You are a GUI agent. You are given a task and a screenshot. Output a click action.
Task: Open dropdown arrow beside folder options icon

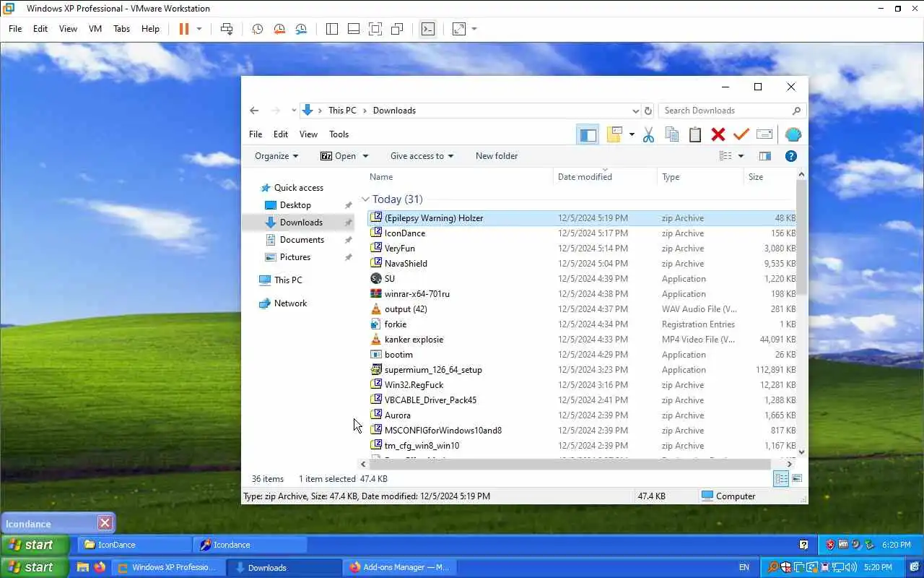[x=632, y=134]
